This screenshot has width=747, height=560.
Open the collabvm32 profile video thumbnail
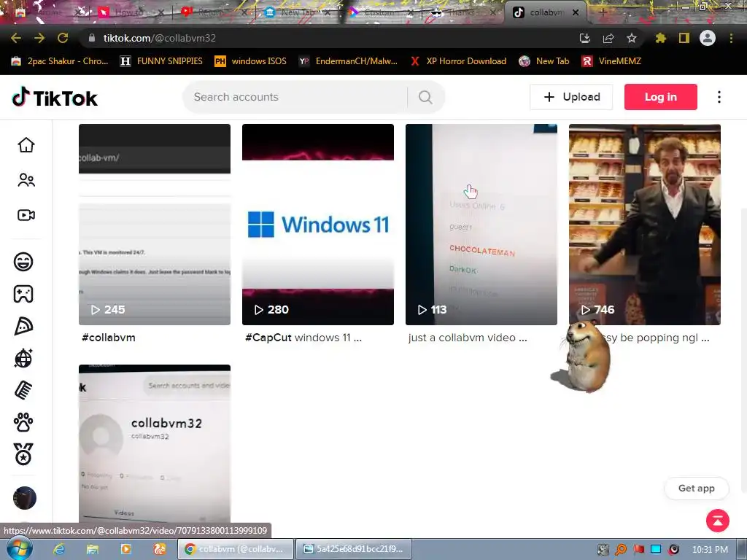pyautogui.click(x=155, y=444)
